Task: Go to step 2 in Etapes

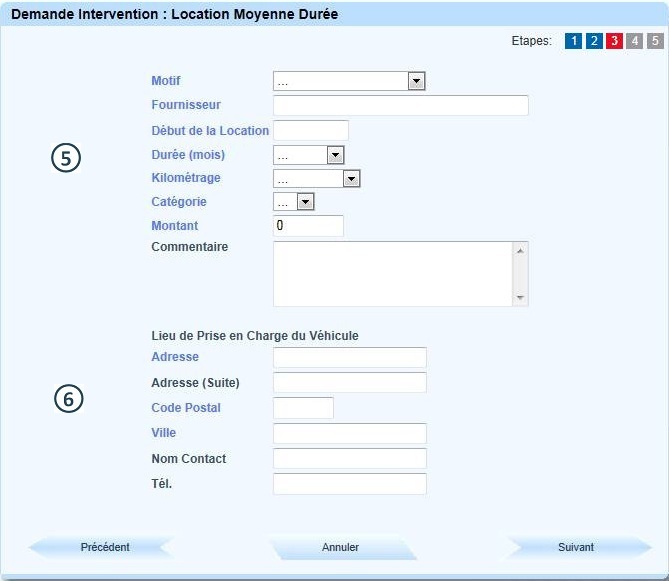Action: pos(594,41)
